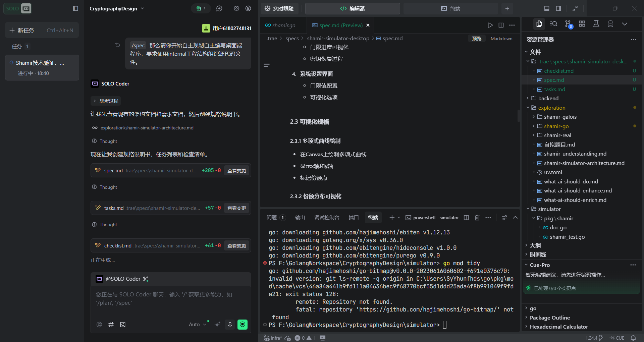Click the attach image icon in chat input

click(x=123, y=324)
